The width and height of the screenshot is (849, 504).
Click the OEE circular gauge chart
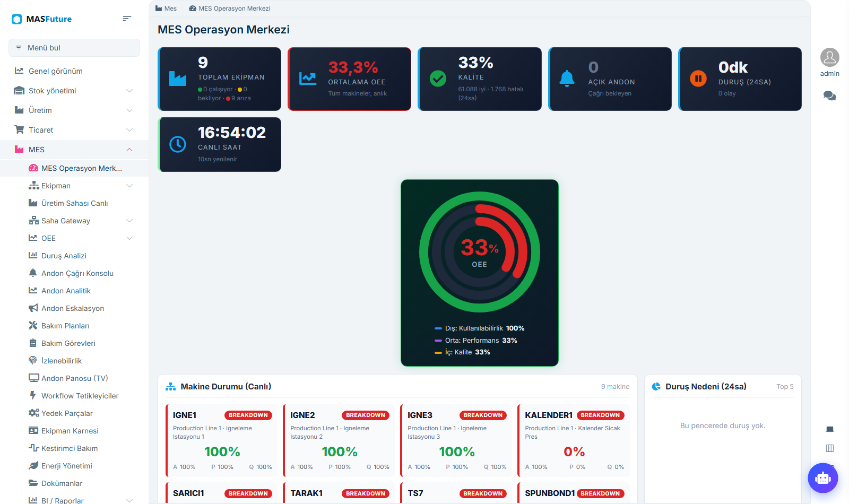pyautogui.click(x=480, y=252)
